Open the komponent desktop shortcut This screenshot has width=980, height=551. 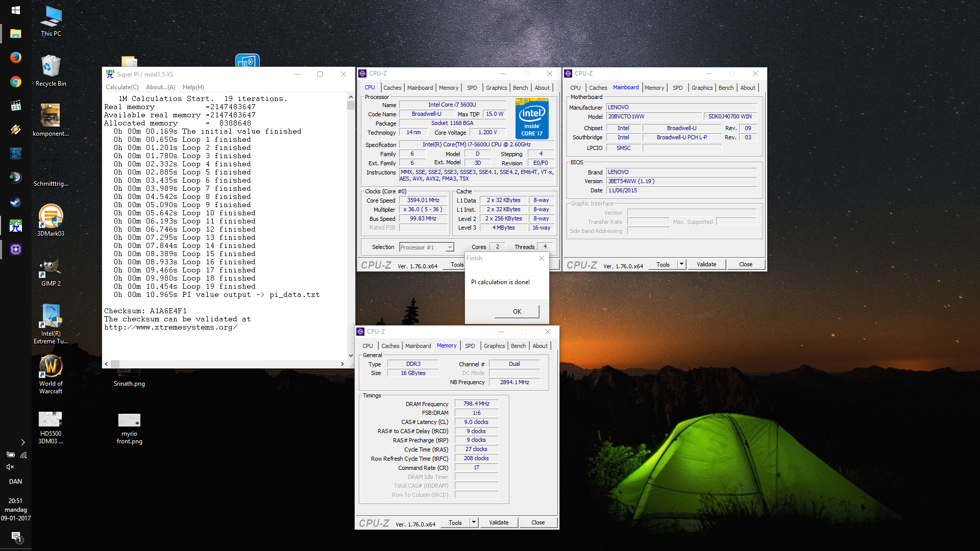pyautogui.click(x=51, y=120)
